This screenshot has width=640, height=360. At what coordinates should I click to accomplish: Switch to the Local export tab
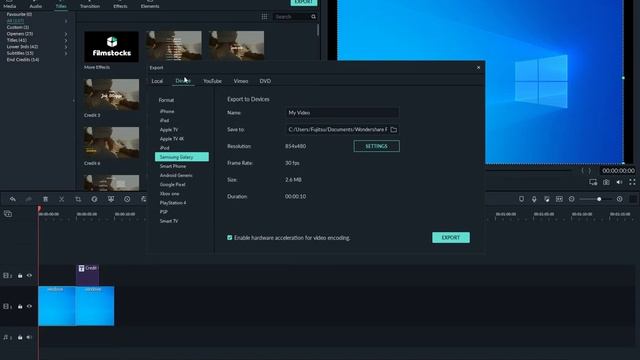click(x=157, y=81)
